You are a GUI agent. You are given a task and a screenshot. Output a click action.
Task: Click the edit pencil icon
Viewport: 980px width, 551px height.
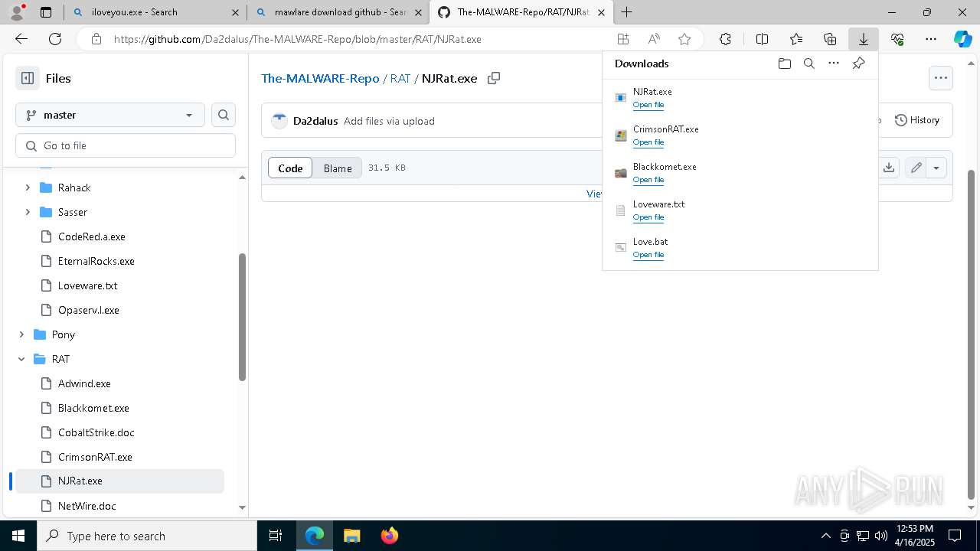pyautogui.click(x=916, y=168)
